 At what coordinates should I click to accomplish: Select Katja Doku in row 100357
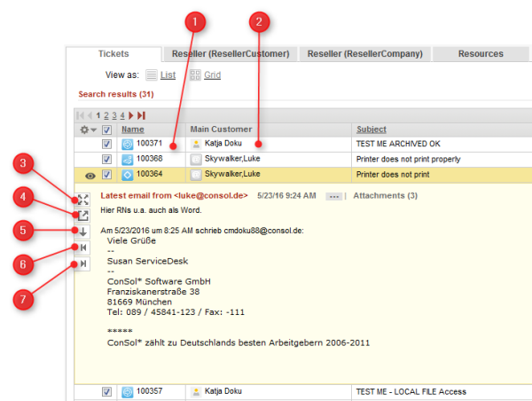tap(223, 391)
